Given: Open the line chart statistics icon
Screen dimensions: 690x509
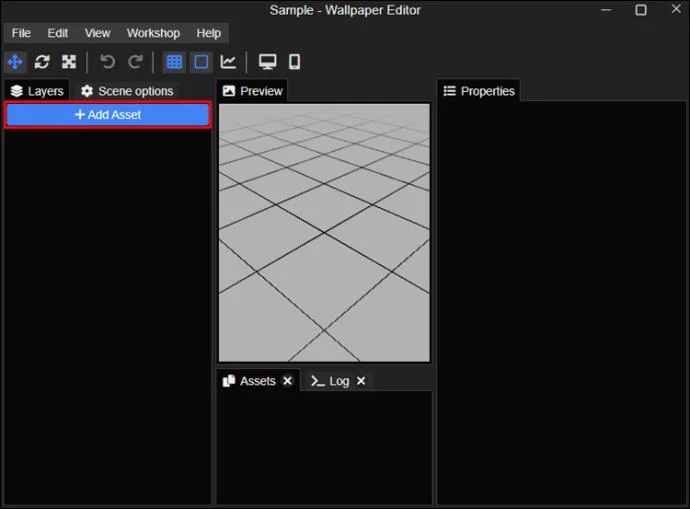Looking at the screenshot, I should tap(228, 62).
